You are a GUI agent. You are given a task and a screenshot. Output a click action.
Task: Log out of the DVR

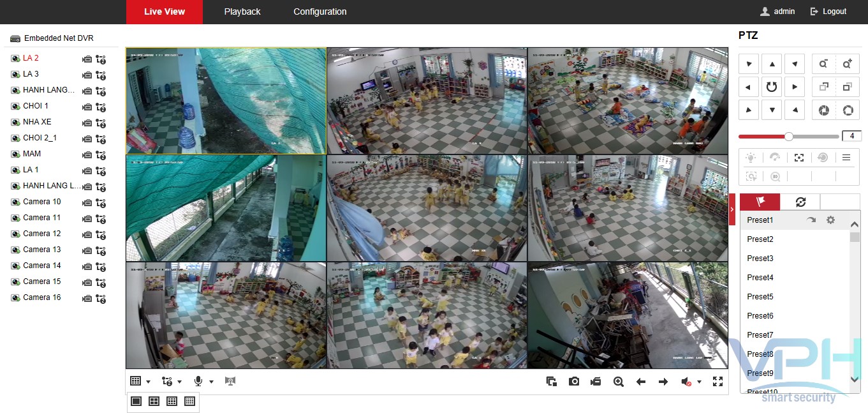(828, 11)
